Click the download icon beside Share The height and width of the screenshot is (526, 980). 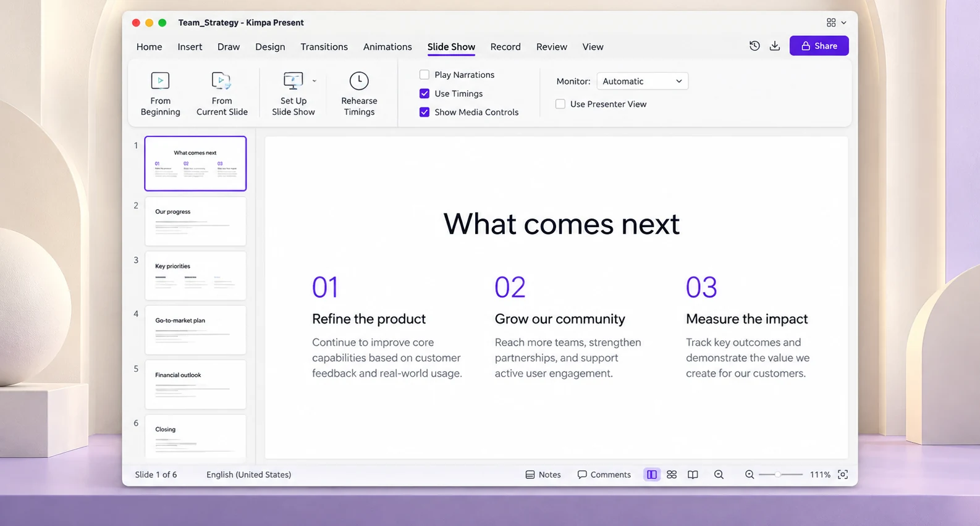click(775, 46)
